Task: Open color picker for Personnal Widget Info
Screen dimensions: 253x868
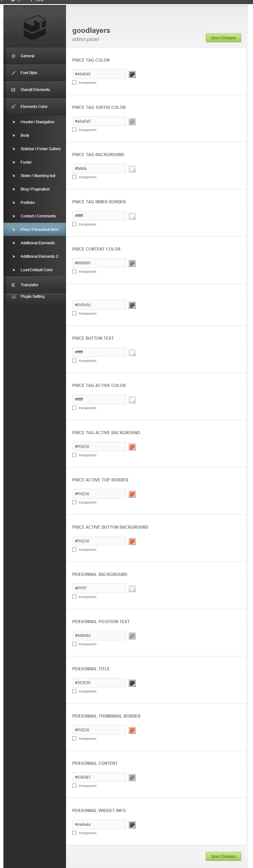Action: tap(132, 825)
